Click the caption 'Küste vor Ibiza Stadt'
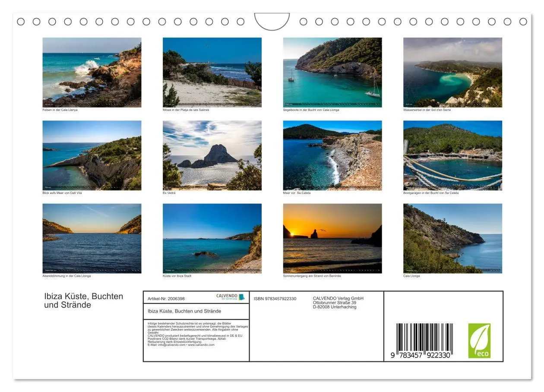 pyautogui.click(x=177, y=276)
